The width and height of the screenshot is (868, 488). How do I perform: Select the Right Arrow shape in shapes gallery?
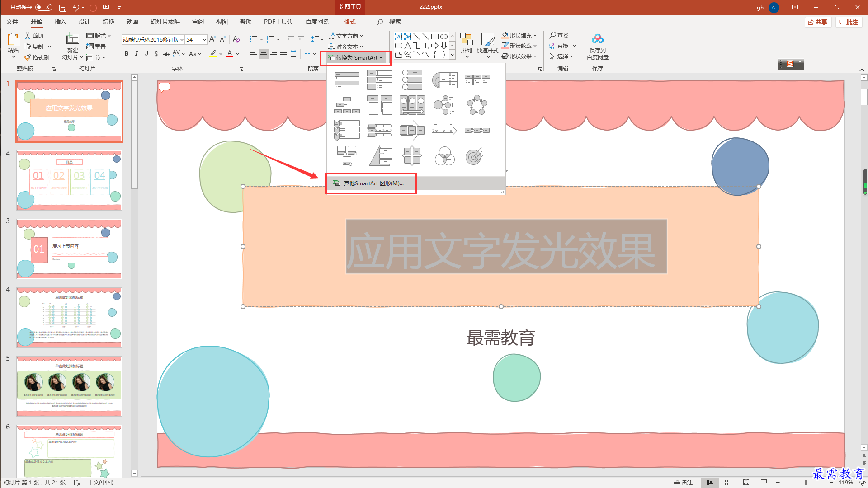pos(435,46)
